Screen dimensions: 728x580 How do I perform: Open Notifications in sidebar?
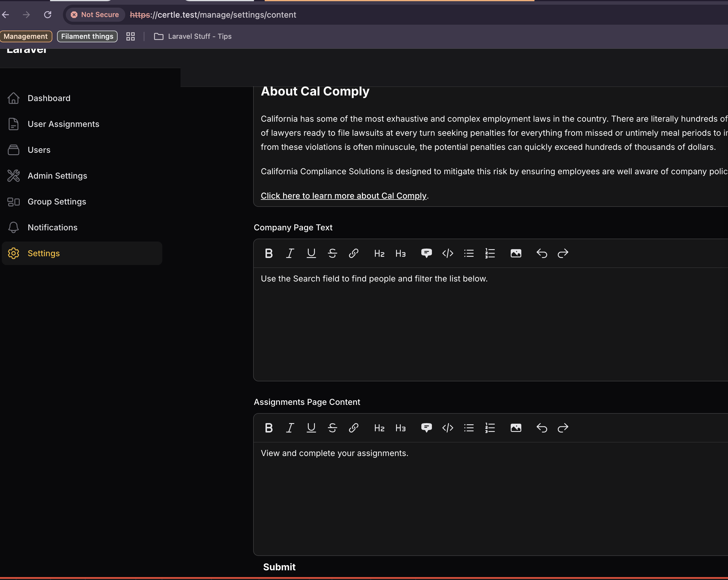click(x=52, y=227)
